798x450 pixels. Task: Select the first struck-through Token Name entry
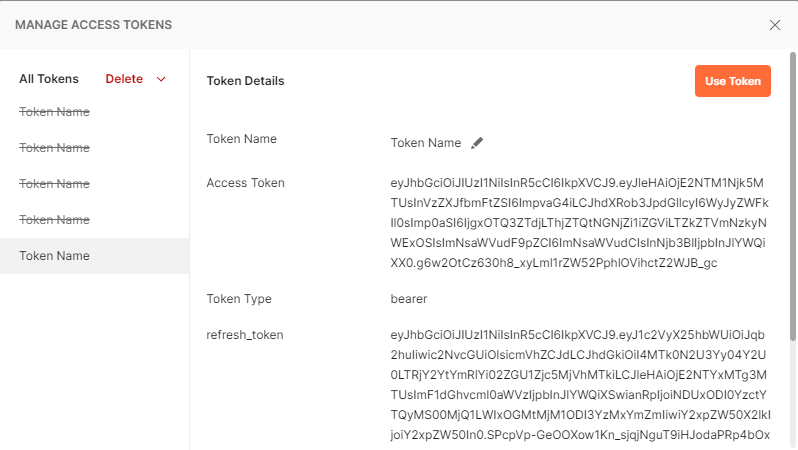54,111
